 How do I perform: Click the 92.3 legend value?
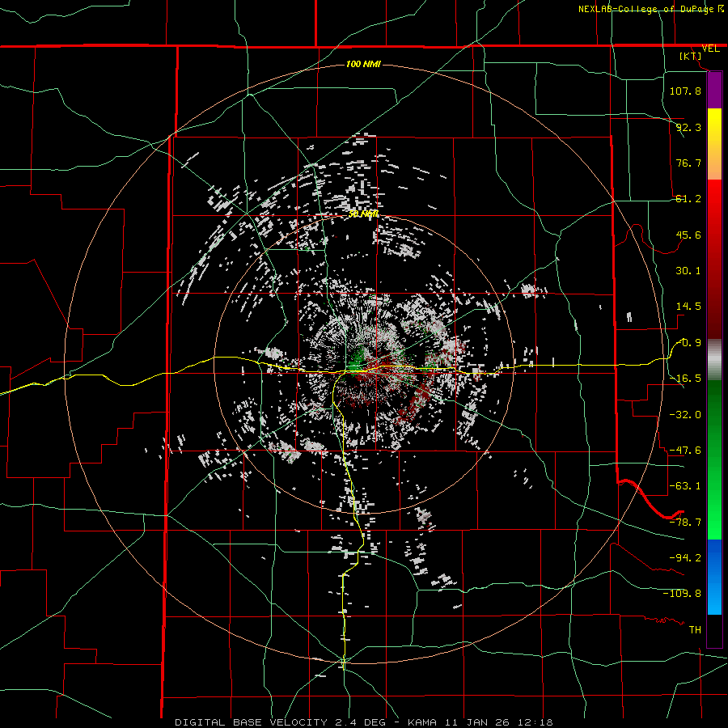[688, 127]
